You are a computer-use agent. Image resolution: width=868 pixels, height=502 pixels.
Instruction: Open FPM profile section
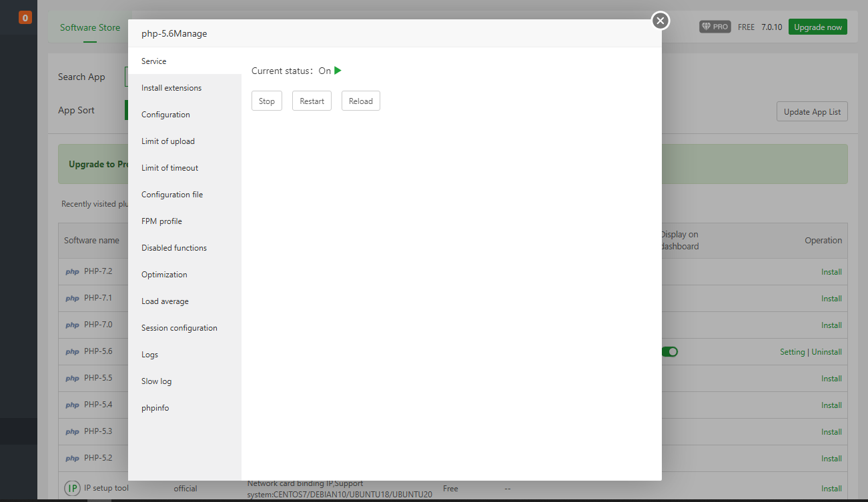pos(185,221)
